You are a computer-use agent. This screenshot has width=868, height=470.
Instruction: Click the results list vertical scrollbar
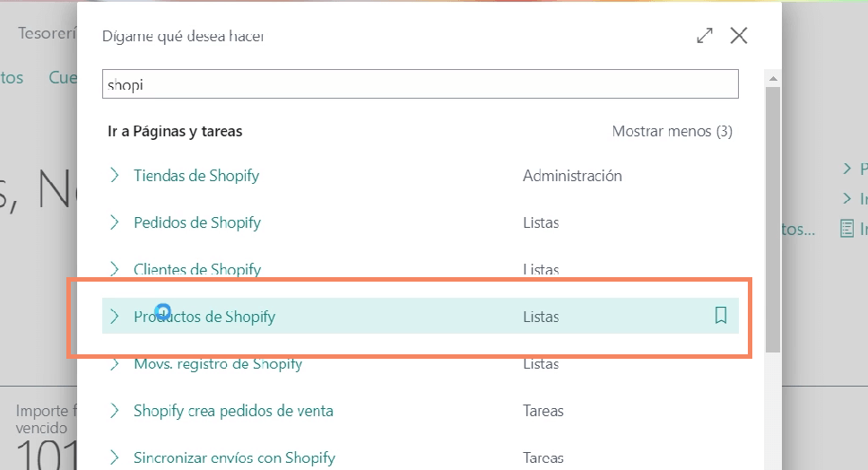pyautogui.click(x=772, y=215)
